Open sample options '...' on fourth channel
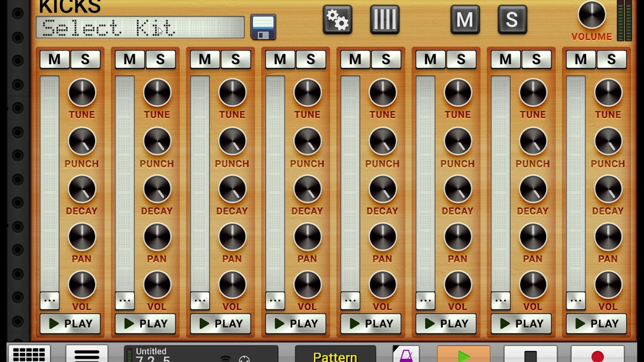 (275, 300)
